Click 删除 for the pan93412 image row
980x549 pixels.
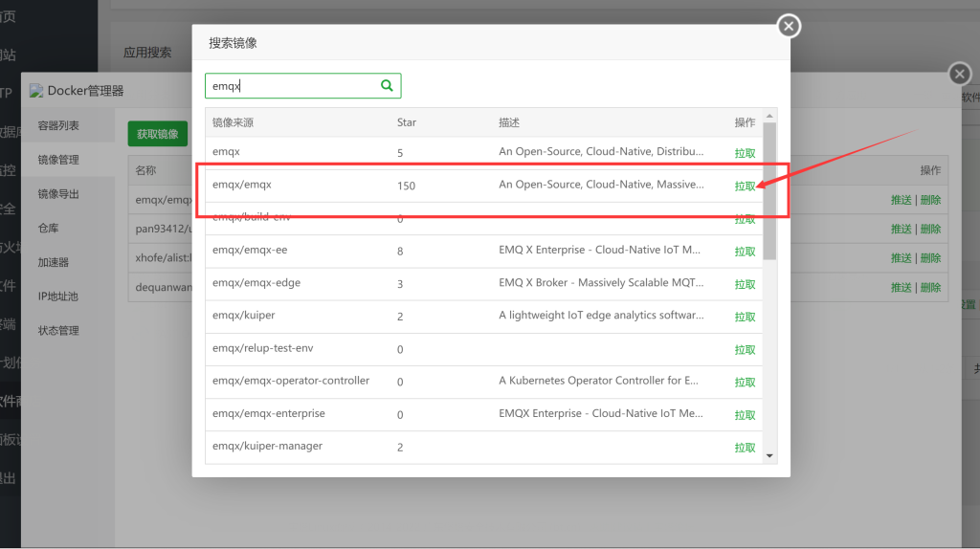930,230
